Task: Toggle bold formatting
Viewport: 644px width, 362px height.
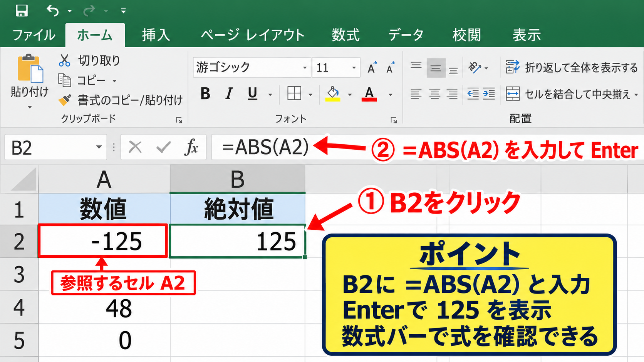Action: click(x=205, y=93)
